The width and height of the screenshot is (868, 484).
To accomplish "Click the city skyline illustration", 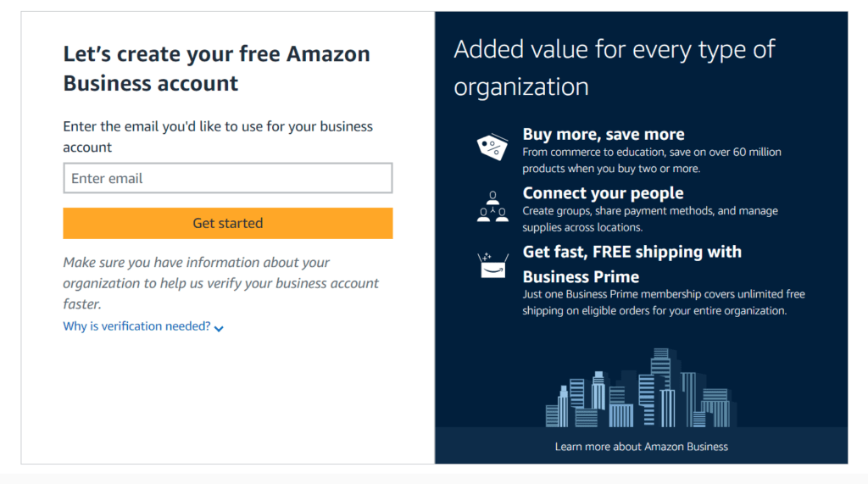I will pos(642,389).
